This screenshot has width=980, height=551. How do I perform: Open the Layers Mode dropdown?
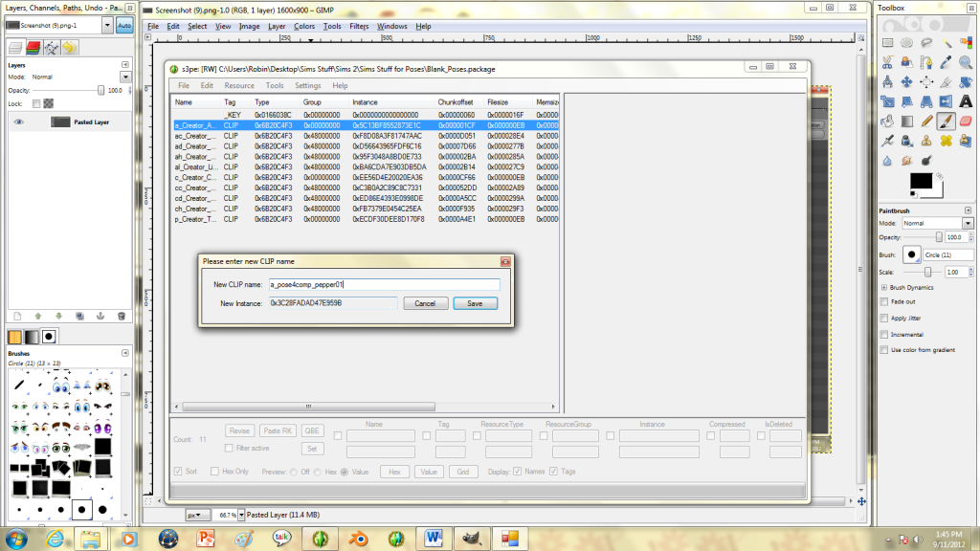125,77
